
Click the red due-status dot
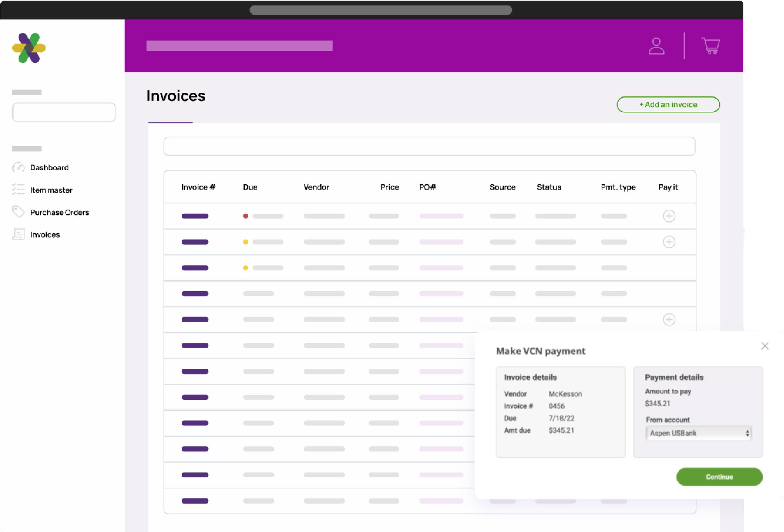[x=246, y=216]
